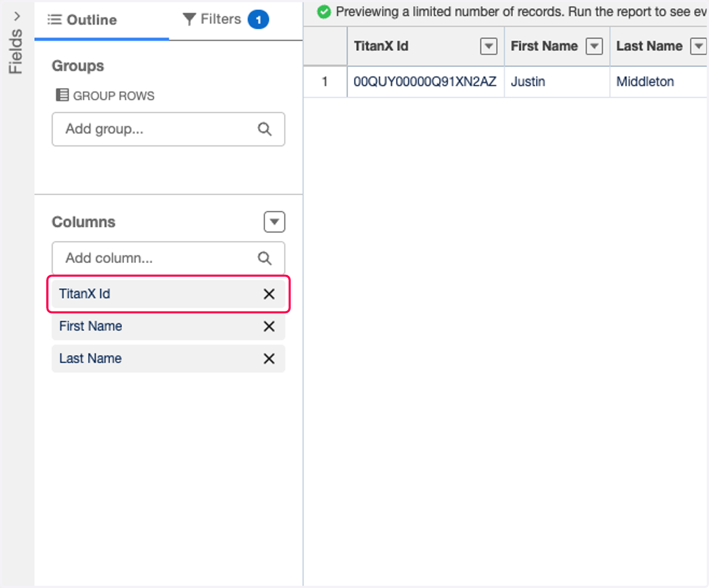The height and width of the screenshot is (588, 709).
Task: Click the GROUP ROWS label icon
Action: click(61, 95)
